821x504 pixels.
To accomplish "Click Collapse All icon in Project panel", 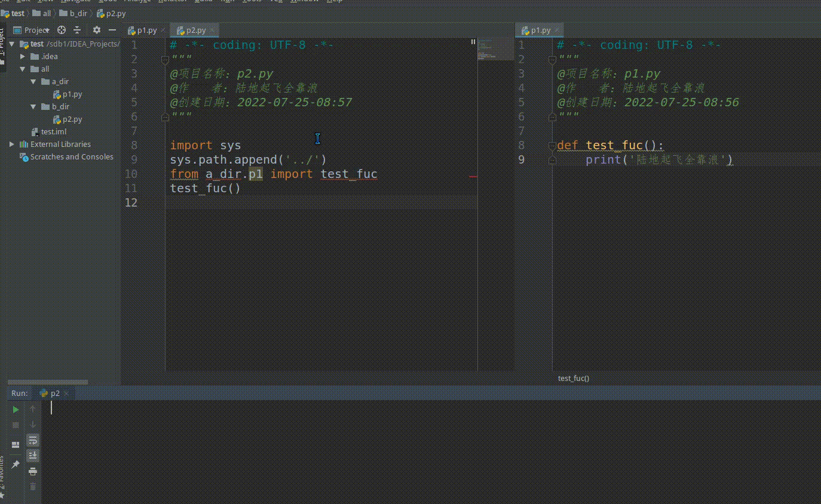I will point(77,30).
